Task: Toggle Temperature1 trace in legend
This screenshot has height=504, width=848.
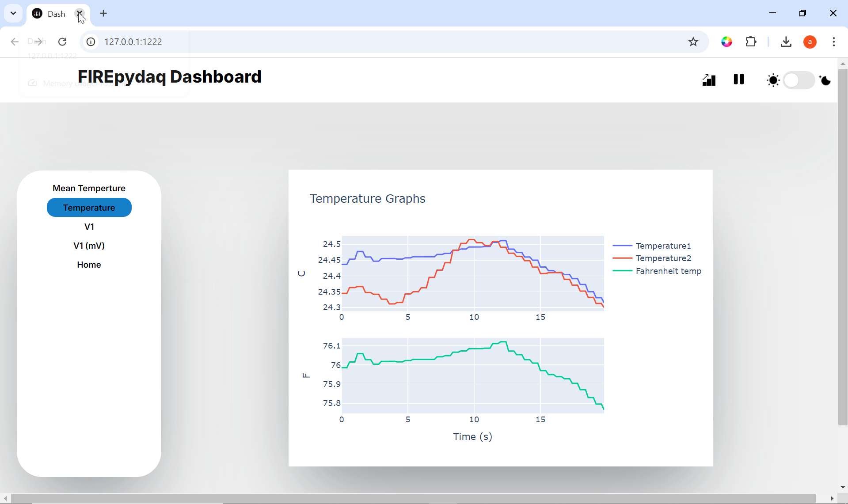Action: click(x=652, y=246)
